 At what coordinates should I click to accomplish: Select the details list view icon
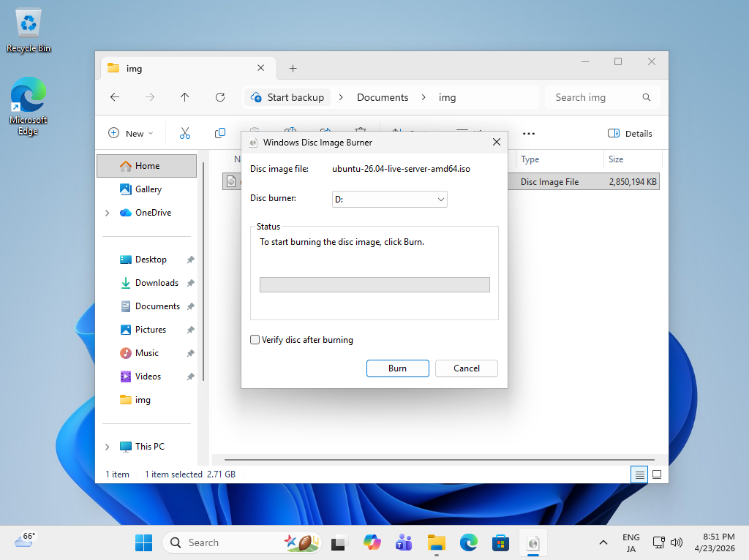coord(640,474)
